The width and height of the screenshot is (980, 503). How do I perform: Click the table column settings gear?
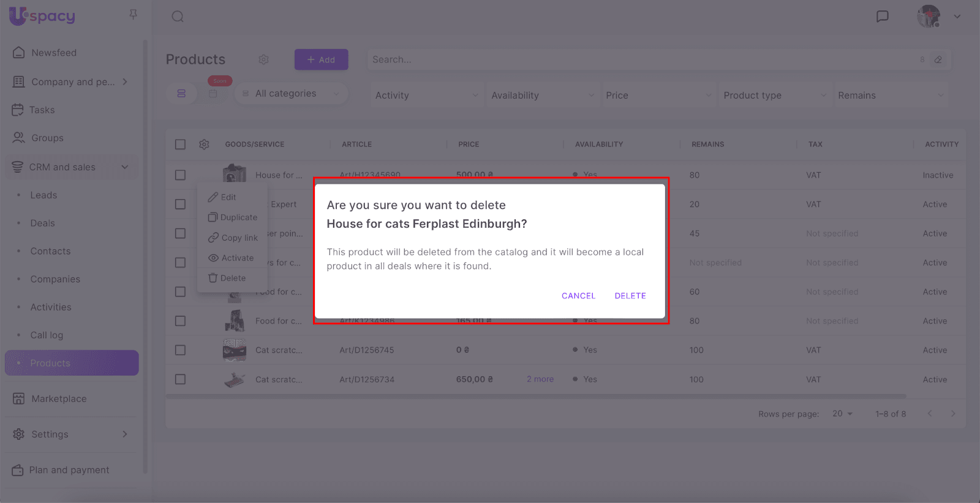pos(204,145)
